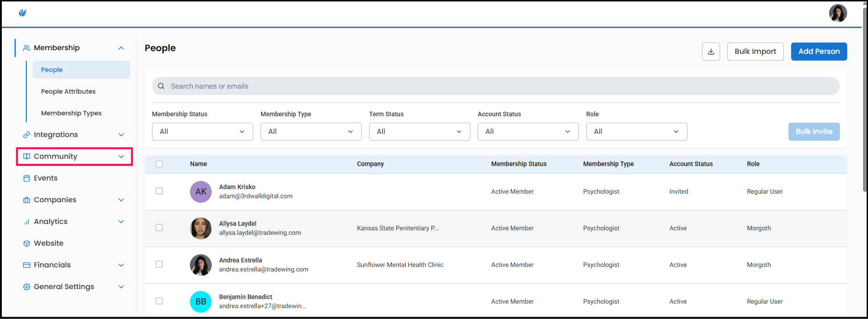Click the Events calendar icon
The height and width of the screenshot is (319, 868).
pos(27,178)
